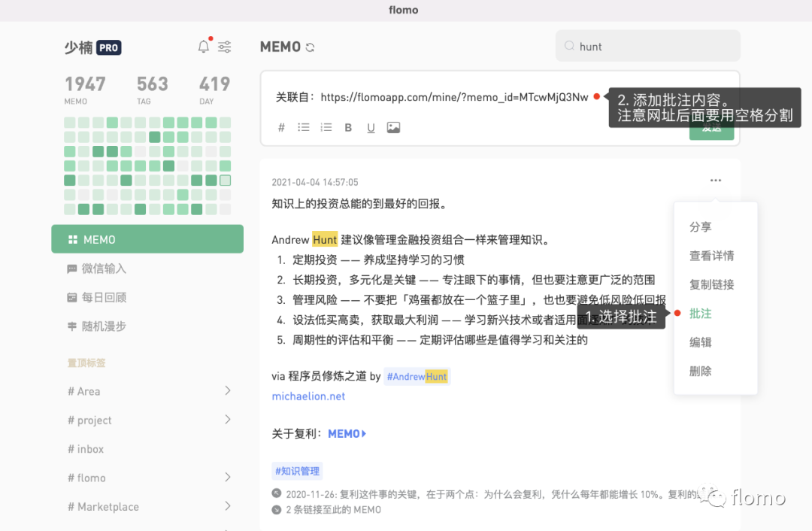This screenshot has width=812, height=531.
Task: Click the 随机漫步 signpost icon
Action: pyautogui.click(x=72, y=326)
